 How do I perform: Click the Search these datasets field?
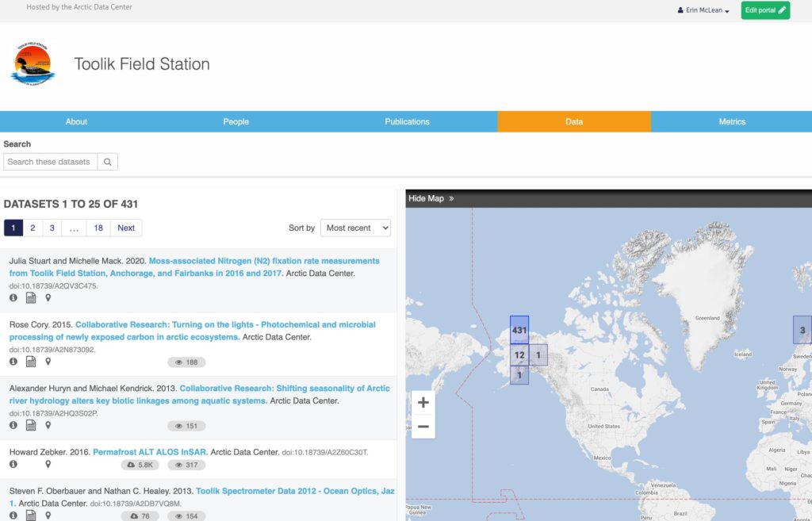click(x=50, y=162)
